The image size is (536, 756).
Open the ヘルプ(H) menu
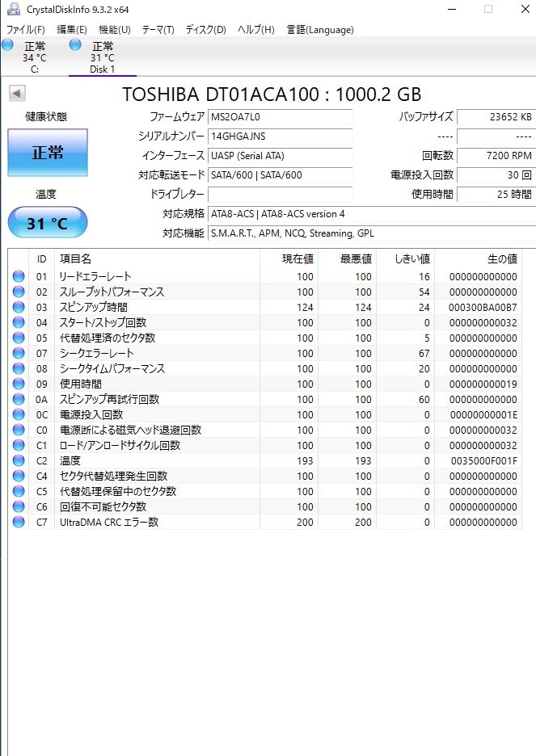click(x=255, y=30)
